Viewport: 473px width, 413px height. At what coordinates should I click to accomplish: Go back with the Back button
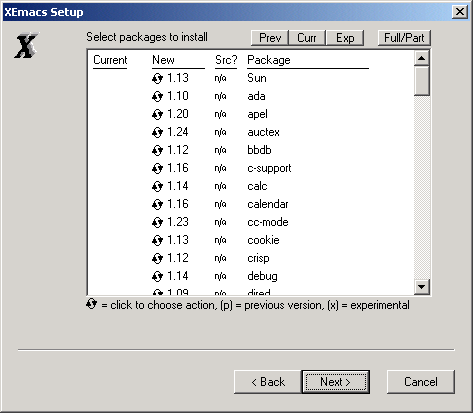pyautogui.click(x=268, y=382)
